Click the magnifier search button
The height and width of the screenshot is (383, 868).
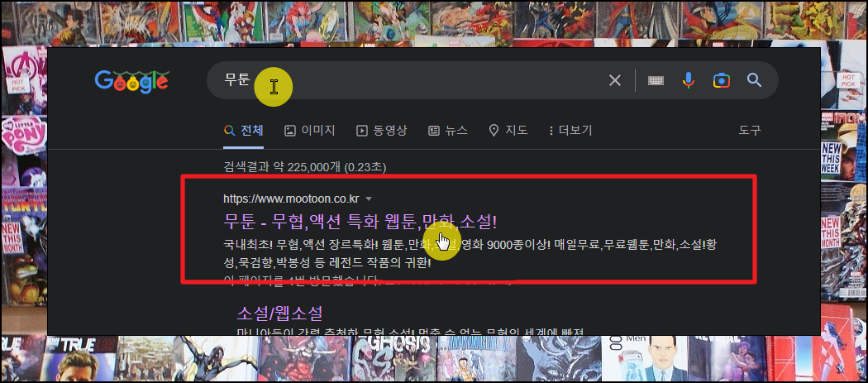[755, 80]
